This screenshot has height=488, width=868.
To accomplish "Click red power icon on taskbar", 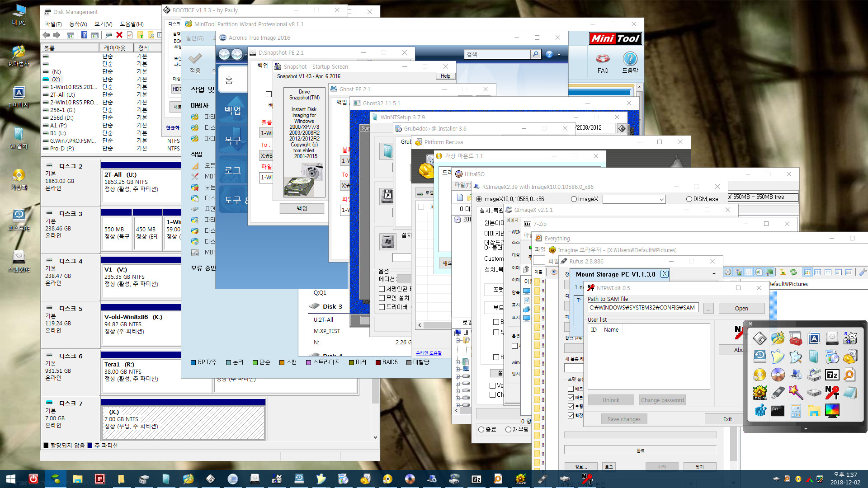I will (x=33, y=479).
